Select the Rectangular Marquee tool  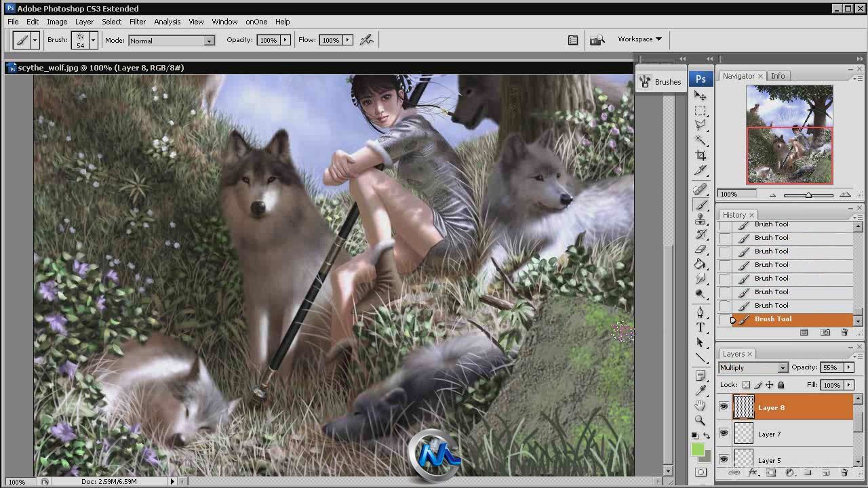tap(701, 110)
